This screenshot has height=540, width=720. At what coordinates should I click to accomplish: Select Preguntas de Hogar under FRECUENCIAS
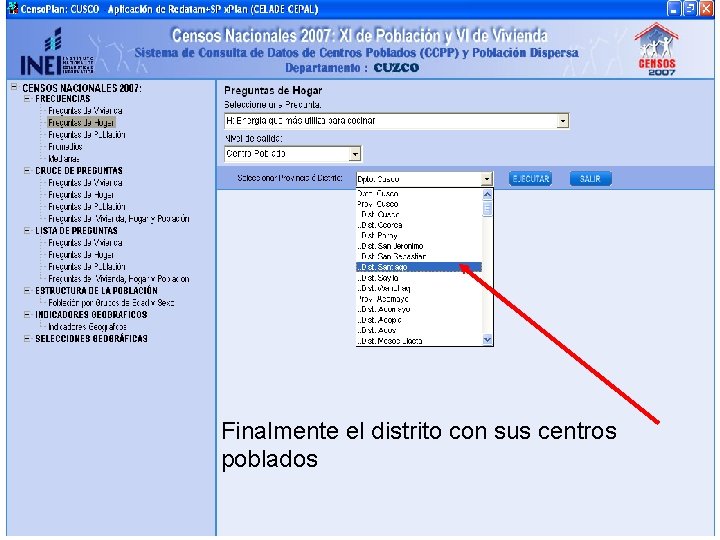click(81, 123)
